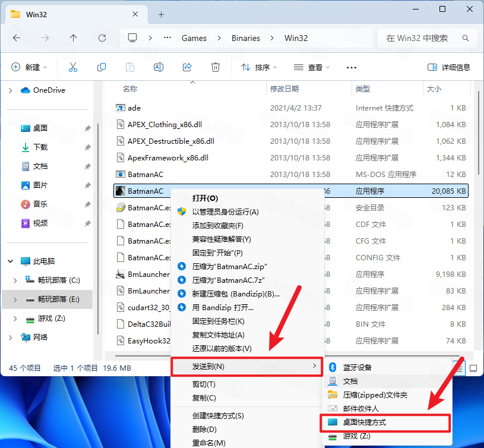
Task: Click the Paste clipboard icon in toolbar
Action: click(x=130, y=67)
